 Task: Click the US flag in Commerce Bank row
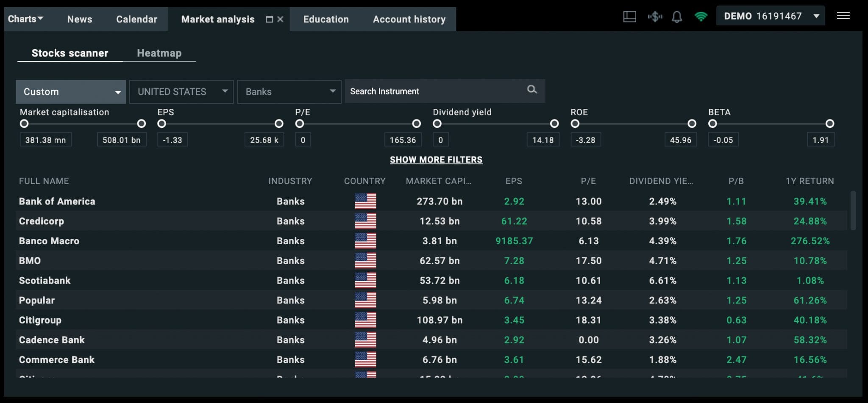pyautogui.click(x=365, y=359)
